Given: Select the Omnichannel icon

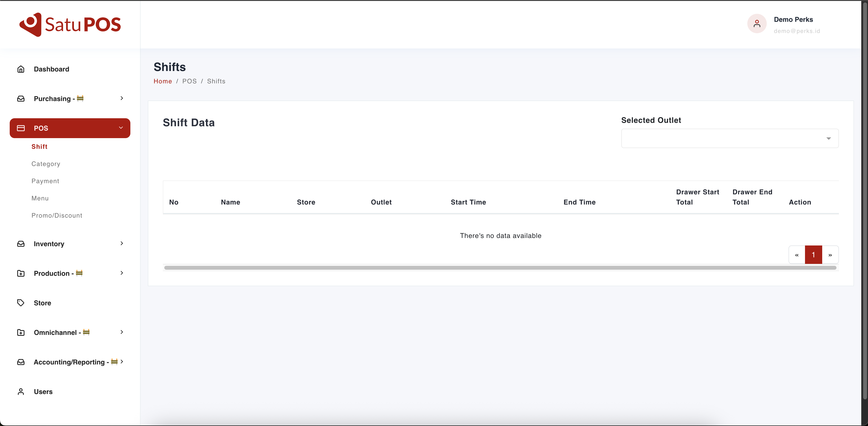Looking at the screenshot, I should (x=21, y=332).
